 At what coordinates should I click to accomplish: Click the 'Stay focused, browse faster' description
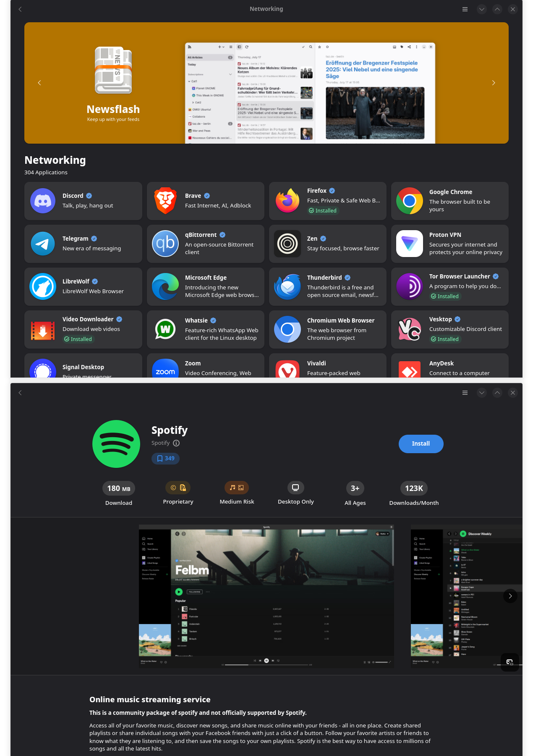[343, 249]
